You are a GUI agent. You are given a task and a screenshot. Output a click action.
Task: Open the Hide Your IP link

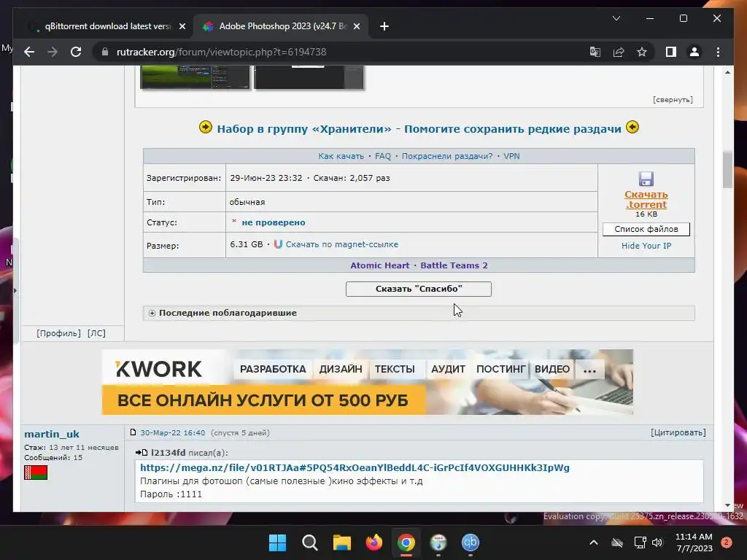646,246
